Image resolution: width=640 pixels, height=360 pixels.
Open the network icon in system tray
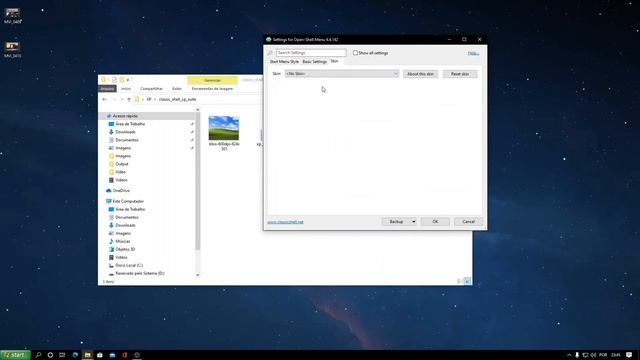pyautogui.click(x=585, y=355)
